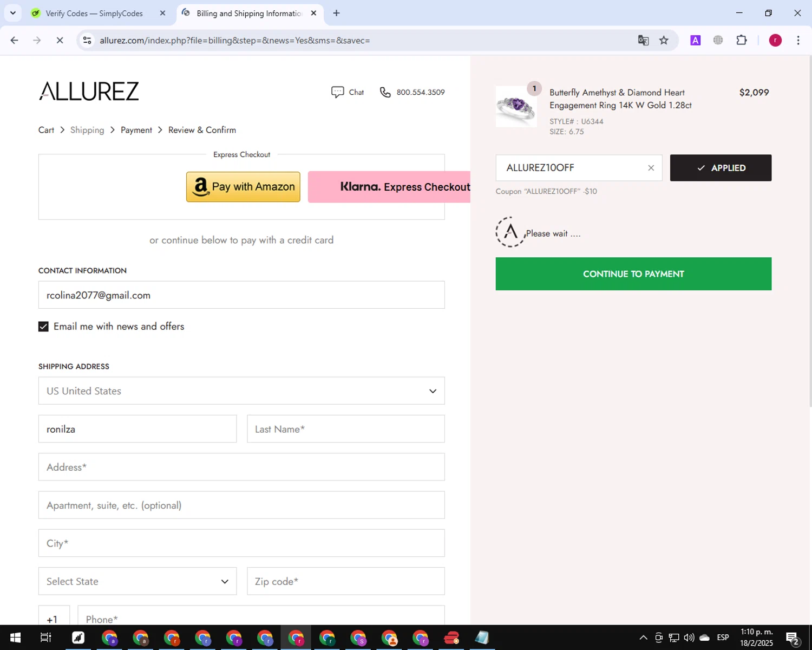Click the Phone number field
Screen dimensions: 812x650
coord(261,615)
